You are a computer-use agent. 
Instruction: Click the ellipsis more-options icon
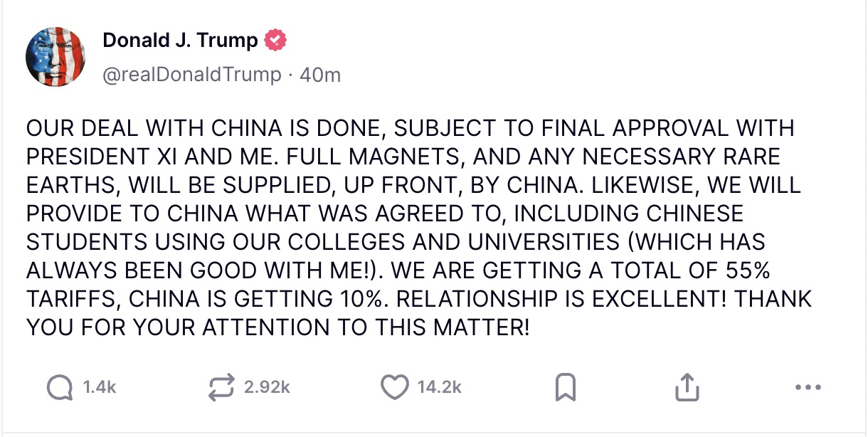[808, 387]
